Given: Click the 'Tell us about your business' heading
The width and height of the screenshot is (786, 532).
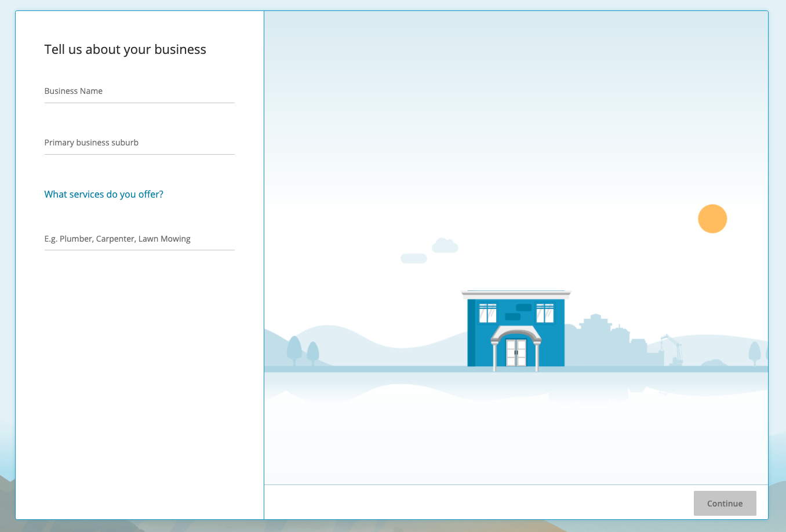Looking at the screenshot, I should pos(125,50).
